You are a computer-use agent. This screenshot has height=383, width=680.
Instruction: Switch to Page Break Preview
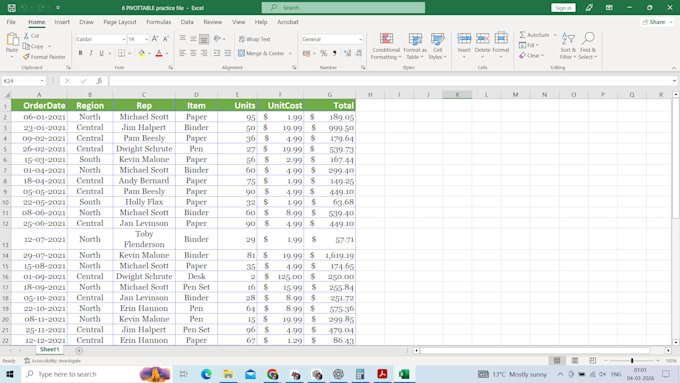click(x=592, y=360)
